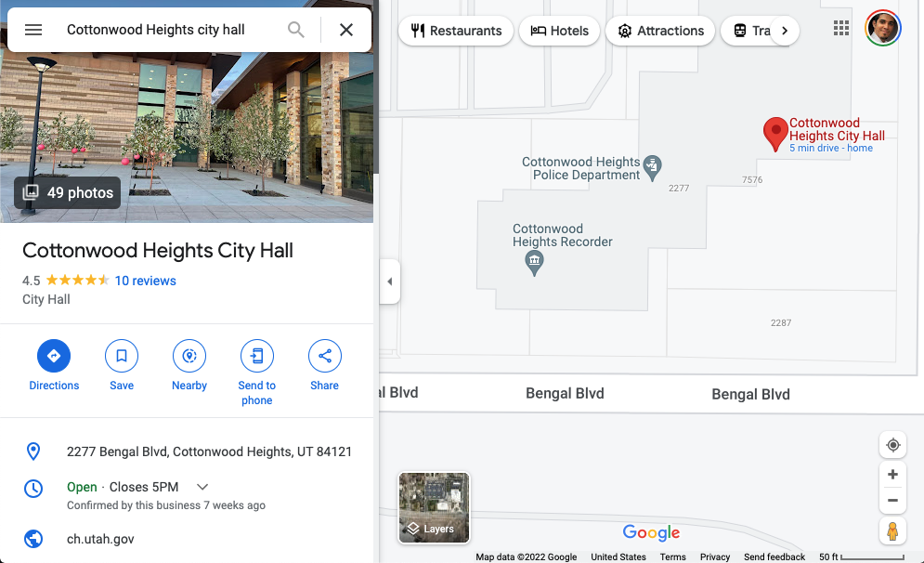Click 'Open · Closes 5PM' hours text

tap(123, 487)
